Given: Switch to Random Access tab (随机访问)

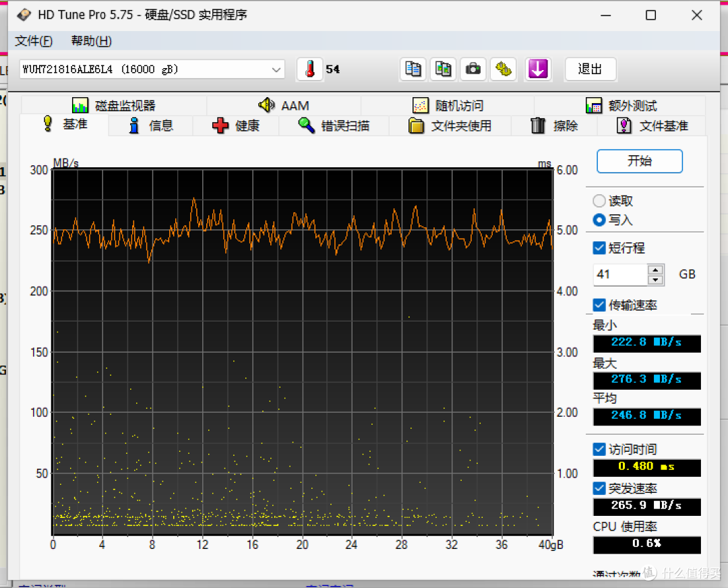Looking at the screenshot, I should coord(448,105).
